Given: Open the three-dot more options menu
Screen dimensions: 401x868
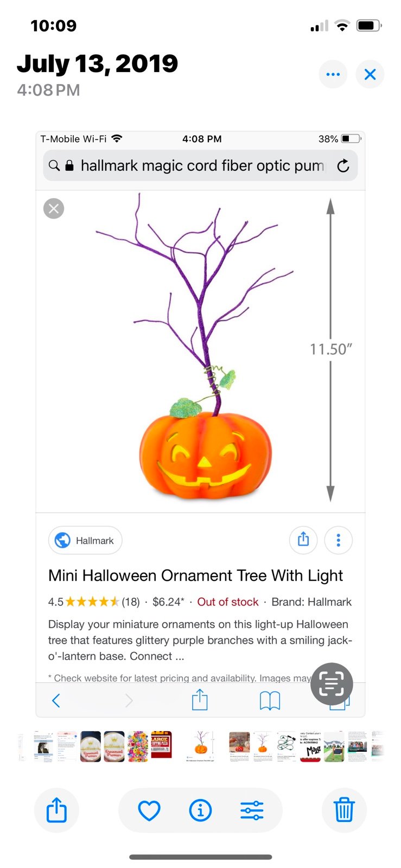Looking at the screenshot, I should coord(333,74).
